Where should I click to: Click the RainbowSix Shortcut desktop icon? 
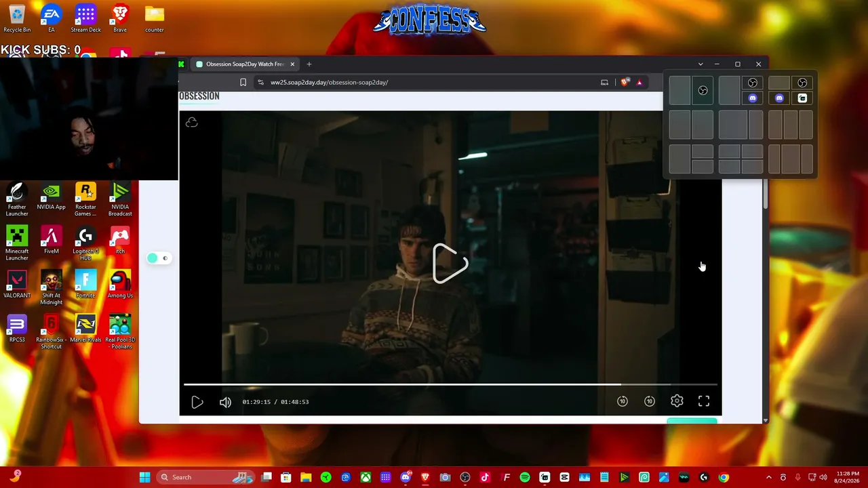pos(52,332)
